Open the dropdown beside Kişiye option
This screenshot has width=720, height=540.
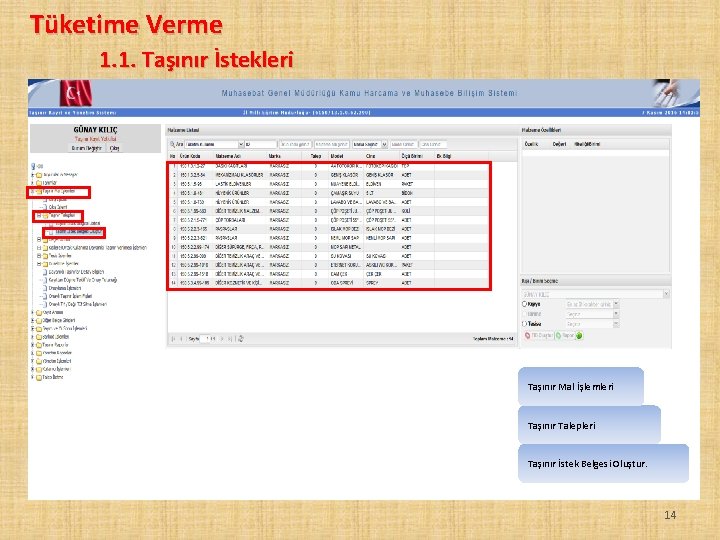(x=616, y=304)
